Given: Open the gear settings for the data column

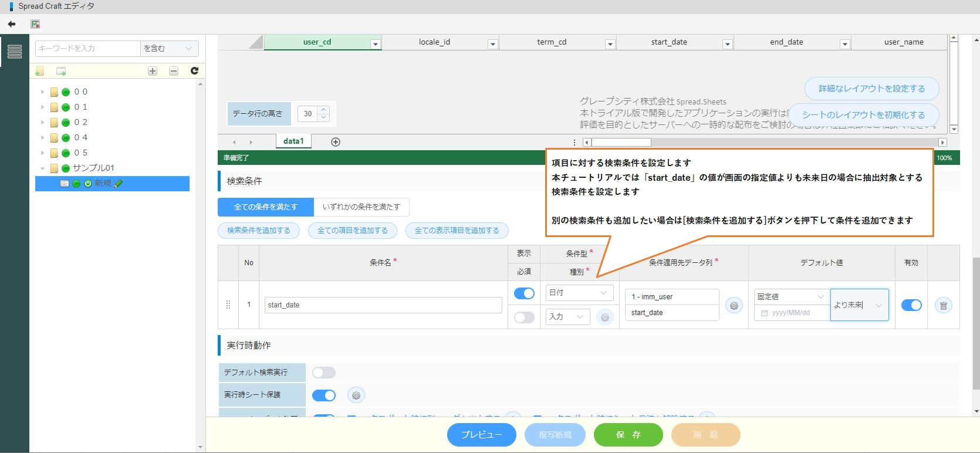Looking at the screenshot, I should tap(734, 305).
